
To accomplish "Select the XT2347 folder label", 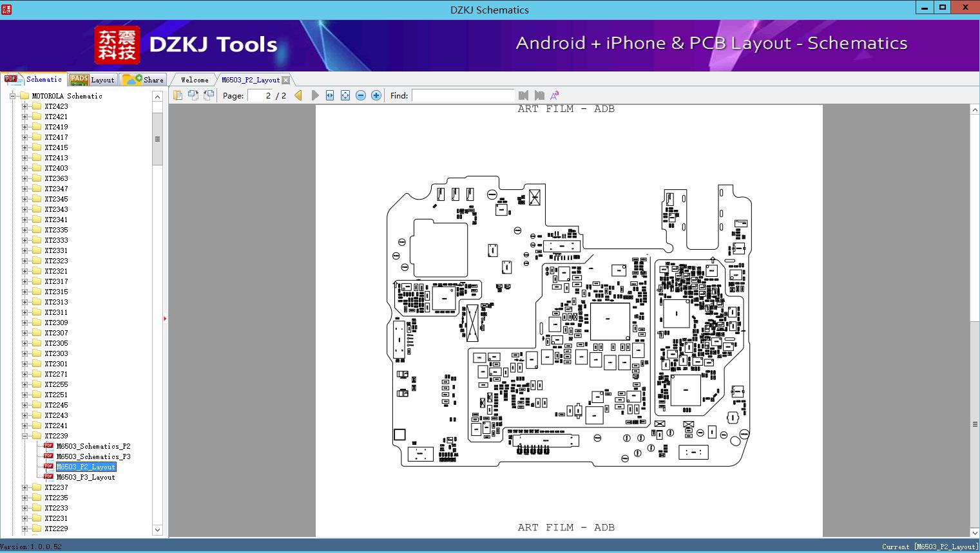I will click(x=56, y=189).
